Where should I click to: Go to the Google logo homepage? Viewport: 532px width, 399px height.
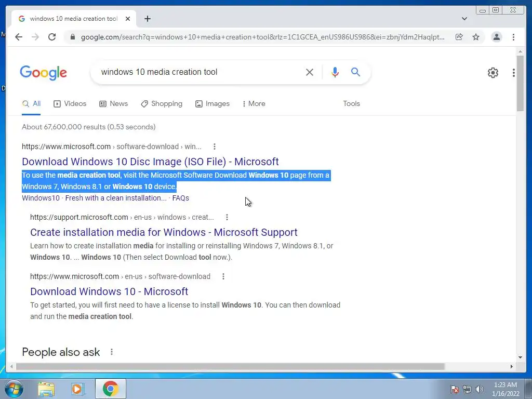(x=44, y=73)
